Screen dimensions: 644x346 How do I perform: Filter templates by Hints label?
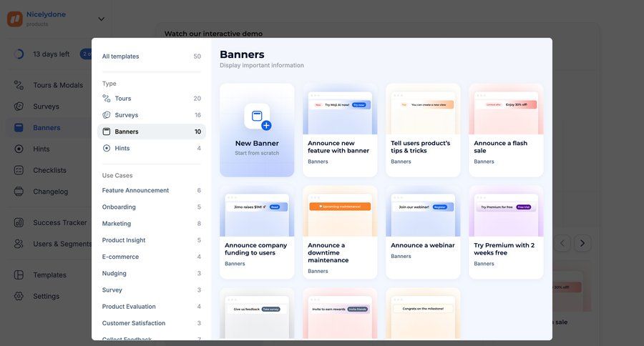pyautogui.click(x=122, y=148)
